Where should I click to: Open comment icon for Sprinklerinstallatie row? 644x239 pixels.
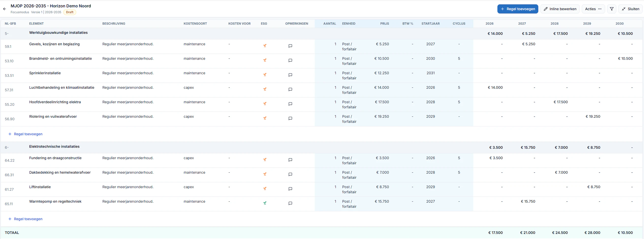point(290,75)
